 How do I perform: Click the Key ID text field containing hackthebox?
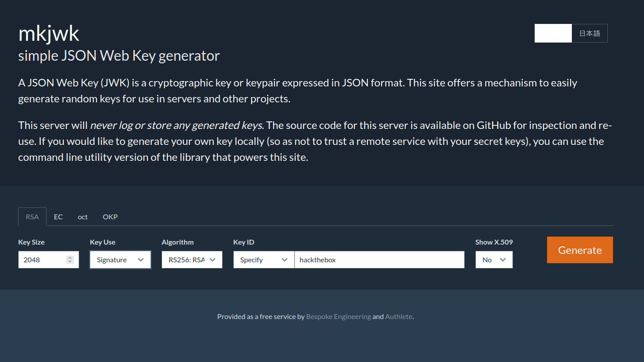pyautogui.click(x=379, y=260)
